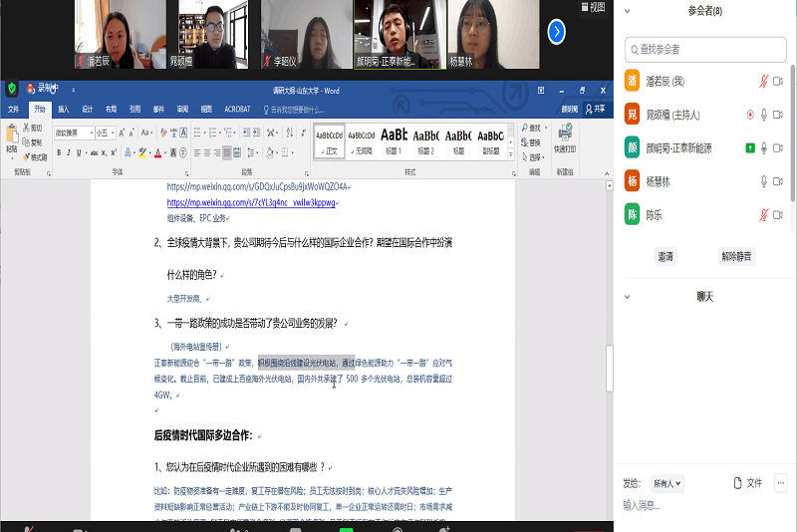Toggle 陈乐's muted microphone icon

click(763, 215)
